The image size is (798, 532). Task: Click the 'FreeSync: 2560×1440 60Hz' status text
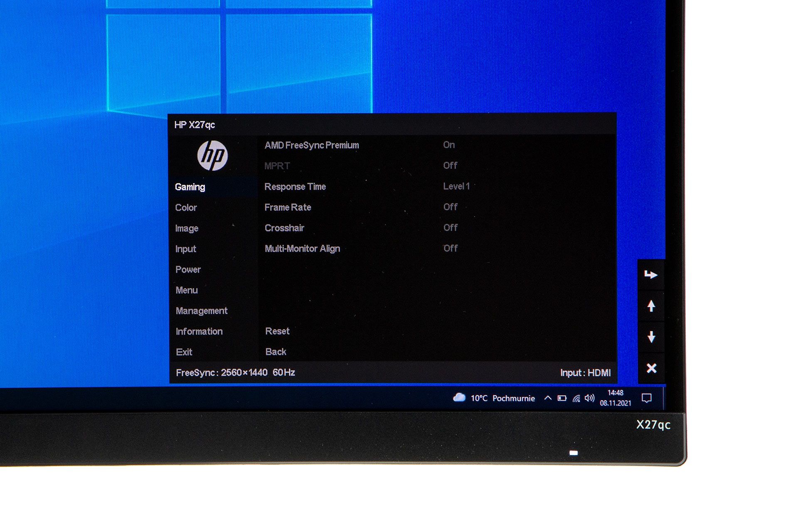click(x=235, y=372)
